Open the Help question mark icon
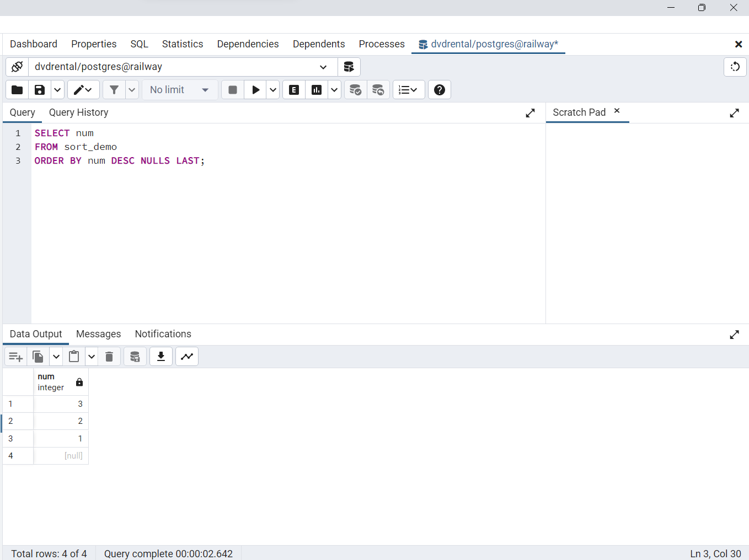 click(440, 90)
